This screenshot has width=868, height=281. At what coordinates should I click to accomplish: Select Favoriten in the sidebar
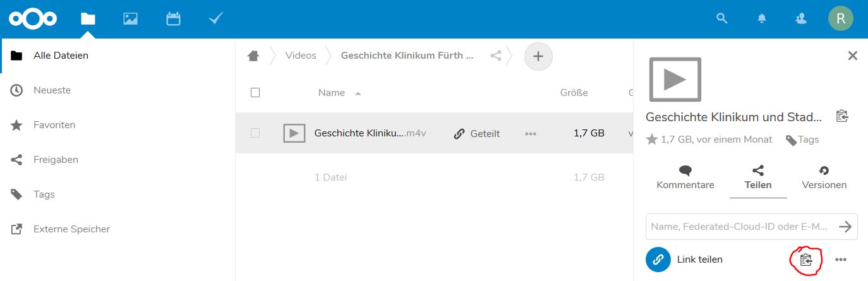coord(54,125)
